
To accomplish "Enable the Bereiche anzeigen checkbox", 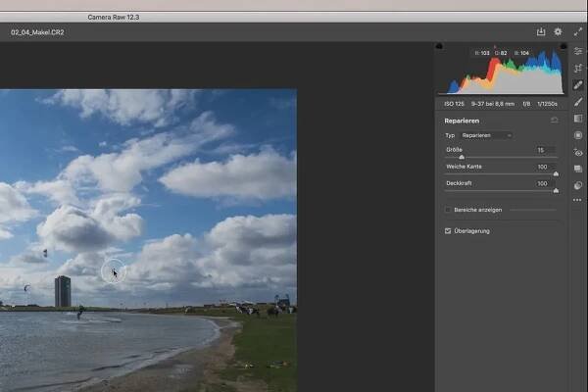I will [448, 210].
